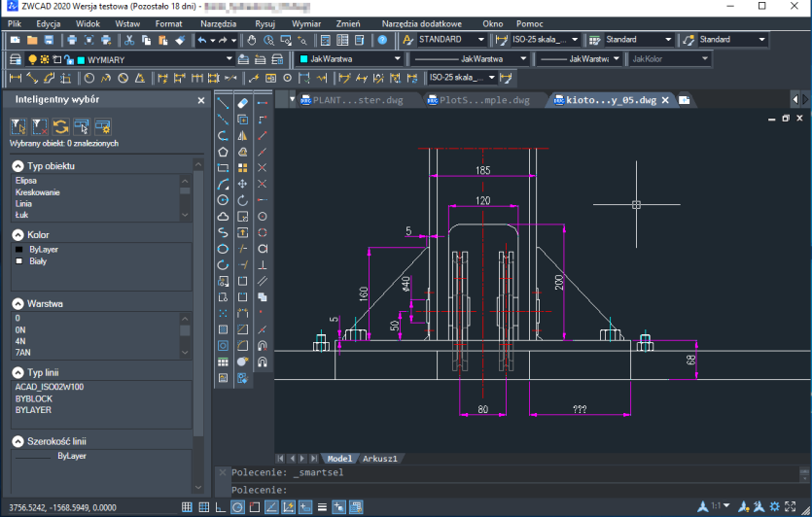Open the JakKolor plot style dropdown

704,59
